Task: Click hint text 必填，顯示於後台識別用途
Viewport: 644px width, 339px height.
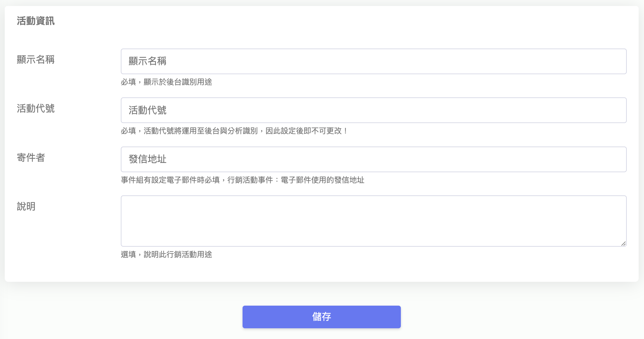Action: (166, 82)
